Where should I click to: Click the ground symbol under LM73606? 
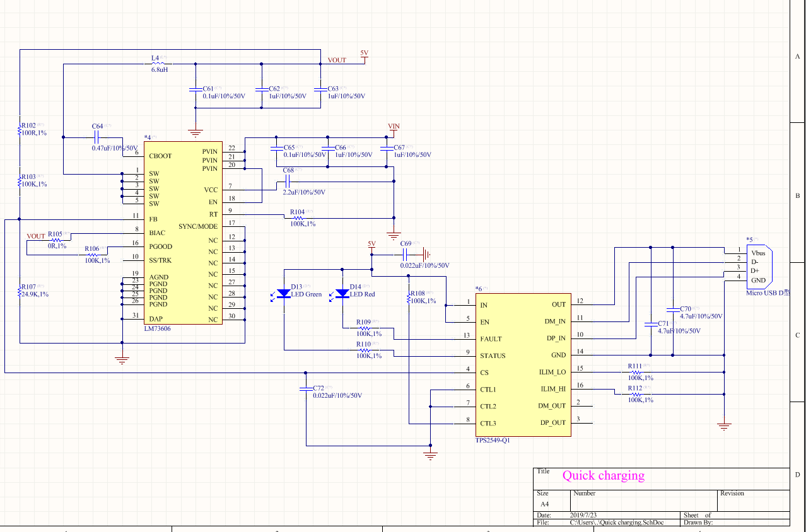[122, 360]
